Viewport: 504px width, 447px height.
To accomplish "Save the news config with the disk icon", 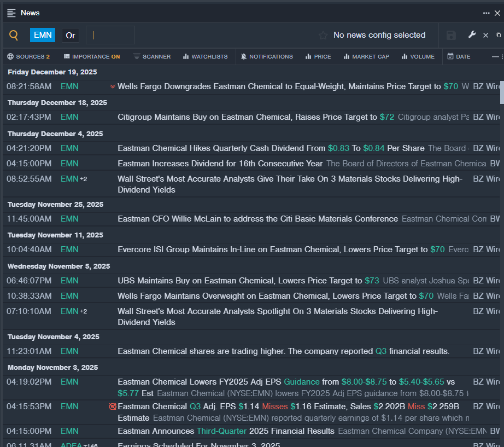I will coord(451,35).
